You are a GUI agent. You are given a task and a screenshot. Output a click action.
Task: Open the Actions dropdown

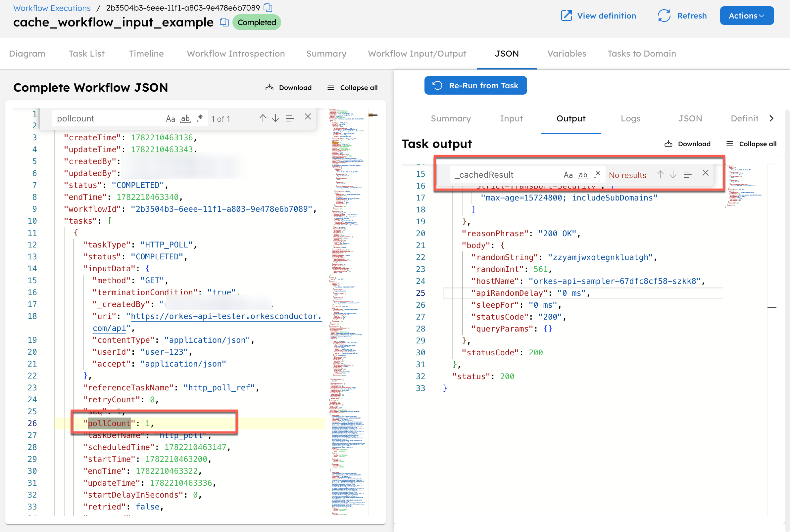coord(747,16)
